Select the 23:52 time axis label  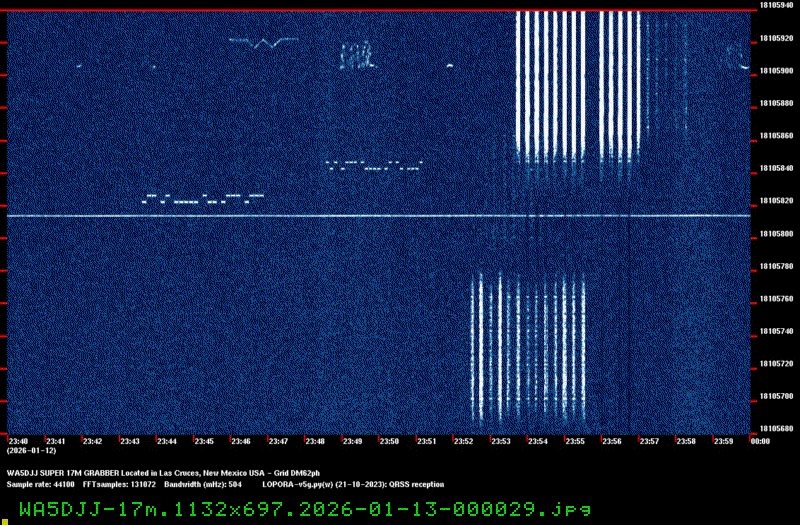tap(464, 441)
